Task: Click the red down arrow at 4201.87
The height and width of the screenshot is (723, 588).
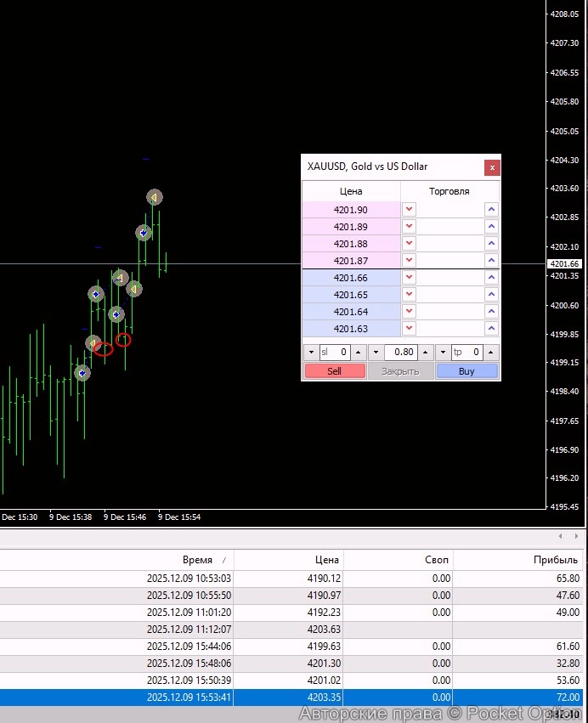Action: (410, 261)
